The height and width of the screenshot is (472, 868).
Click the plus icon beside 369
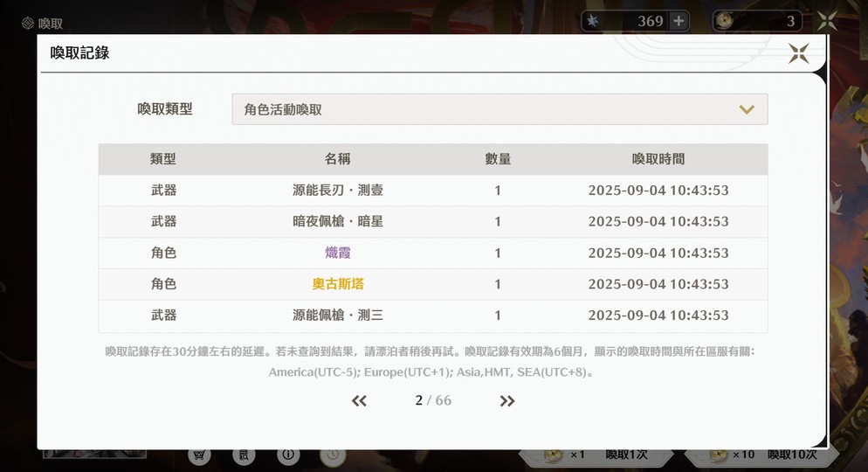[679, 21]
